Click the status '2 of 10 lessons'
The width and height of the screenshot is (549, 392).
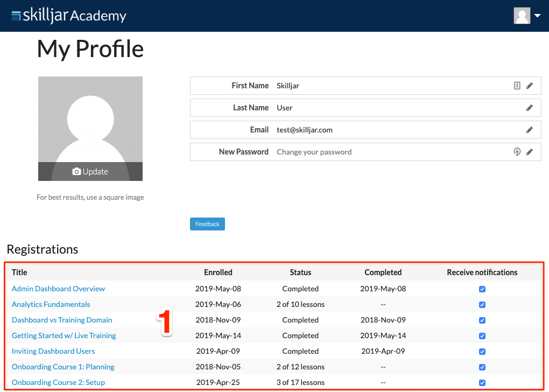point(300,304)
